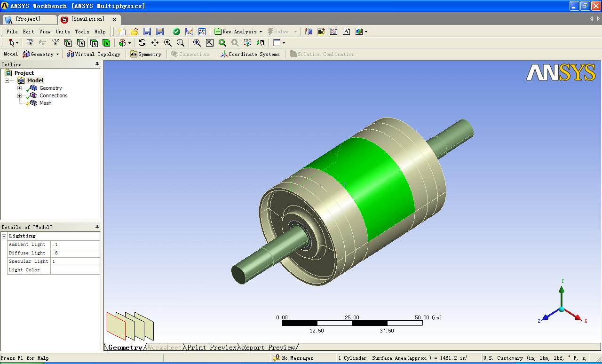602x364 pixels.
Task: Switch to the Print Preview tab
Action: coord(212,348)
